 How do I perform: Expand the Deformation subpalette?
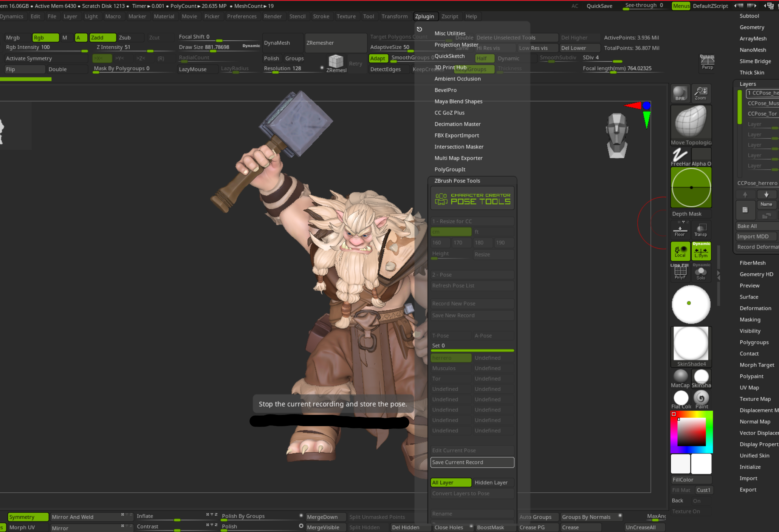755,308
